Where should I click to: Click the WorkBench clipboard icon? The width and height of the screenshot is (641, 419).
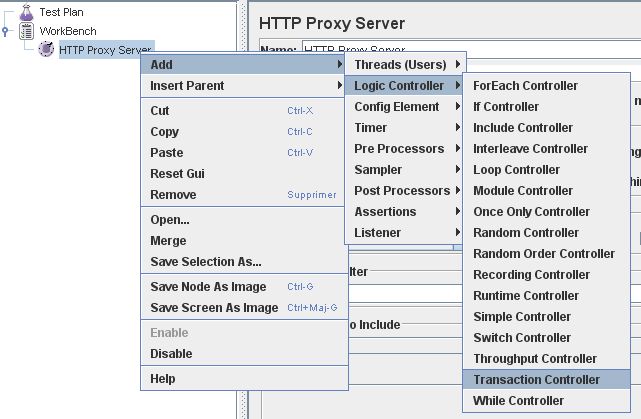(27, 31)
